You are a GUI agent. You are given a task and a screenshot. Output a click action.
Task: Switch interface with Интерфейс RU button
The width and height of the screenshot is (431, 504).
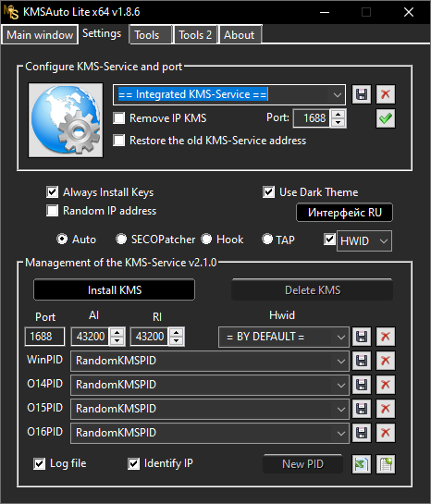click(x=344, y=213)
